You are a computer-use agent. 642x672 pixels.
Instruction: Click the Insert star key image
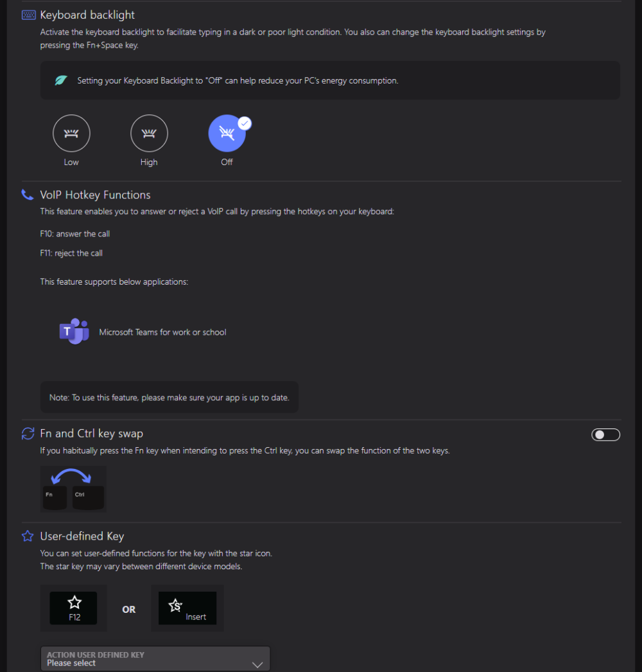(x=187, y=608)
